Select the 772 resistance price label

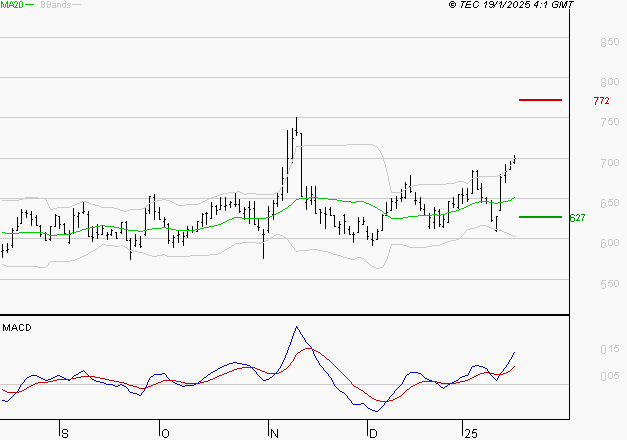[601, 101]
